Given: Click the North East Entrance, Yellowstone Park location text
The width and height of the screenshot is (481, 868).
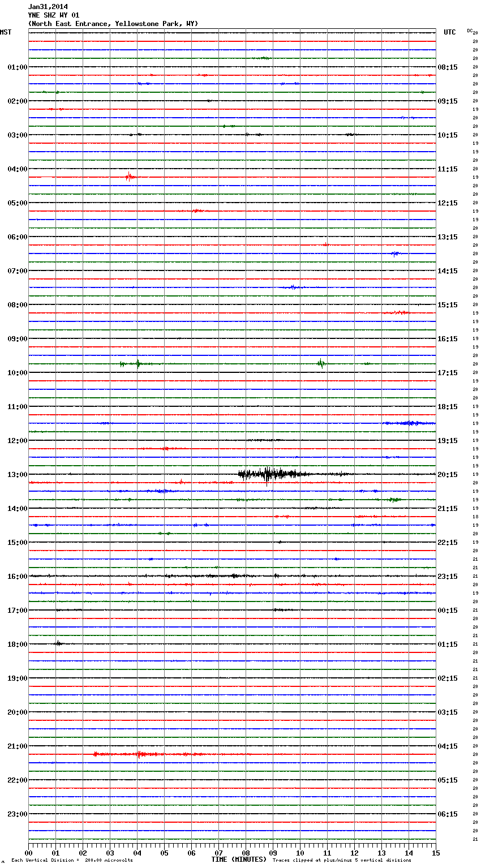Looking at the screenshot, I should click(x=113, y=24).
